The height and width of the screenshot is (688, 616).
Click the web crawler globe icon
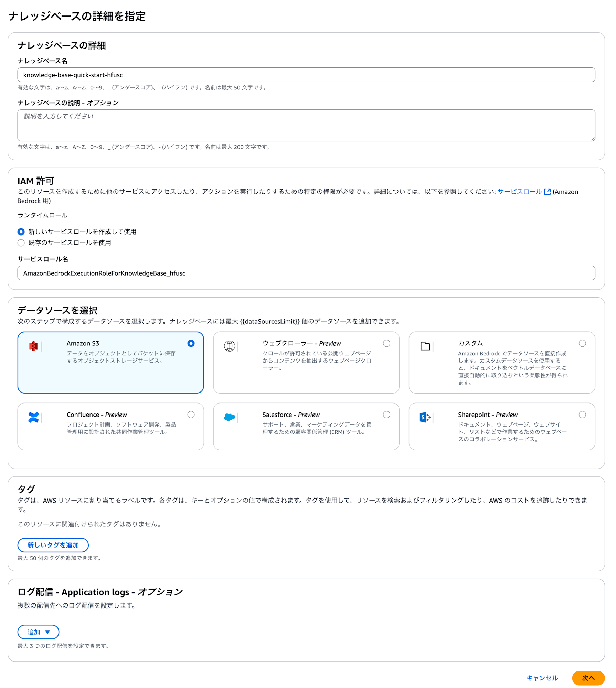pyautogui.click(x=230, y=346)
